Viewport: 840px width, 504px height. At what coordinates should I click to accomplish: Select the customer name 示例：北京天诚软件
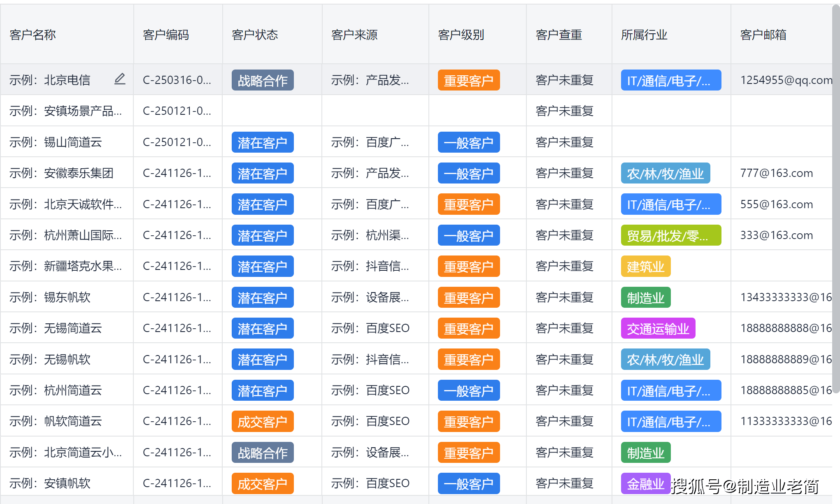pyautogui.click(x=67, y=204)
